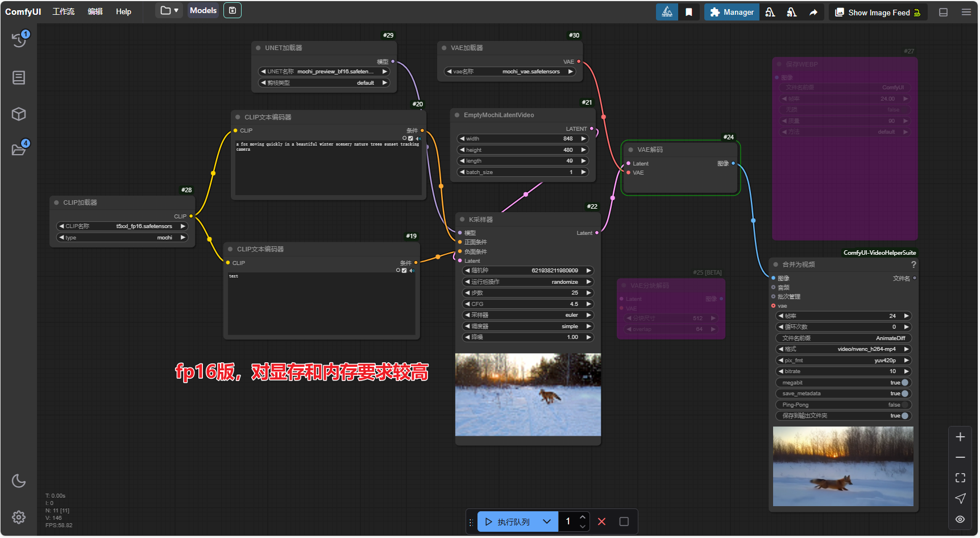Screen dimensions: 980x538
Task: Toggle the megabit switch
Action: click(x=904, y=383)
